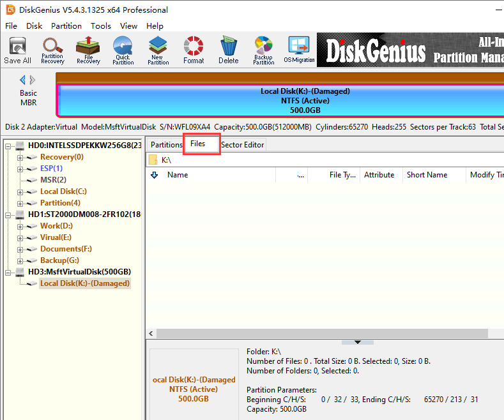Sort files by the Name column header
This screenshot has width=504, height=420.
click(178, 175)
